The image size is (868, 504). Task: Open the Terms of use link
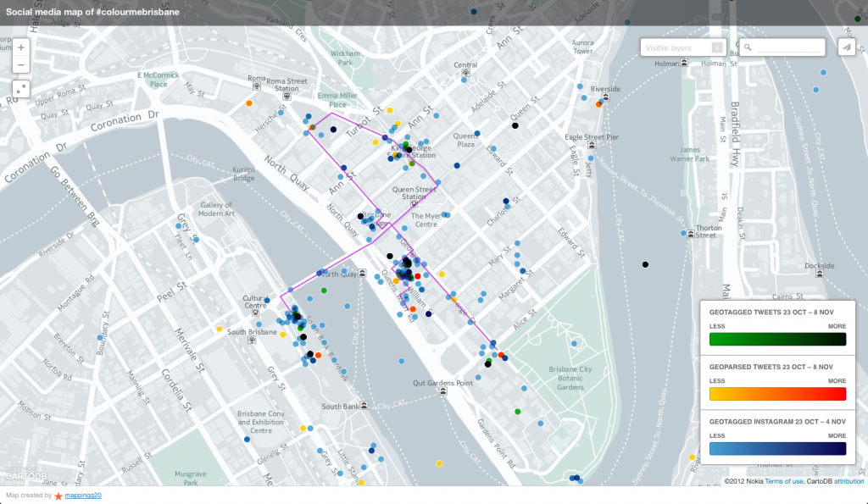point(783,481)
